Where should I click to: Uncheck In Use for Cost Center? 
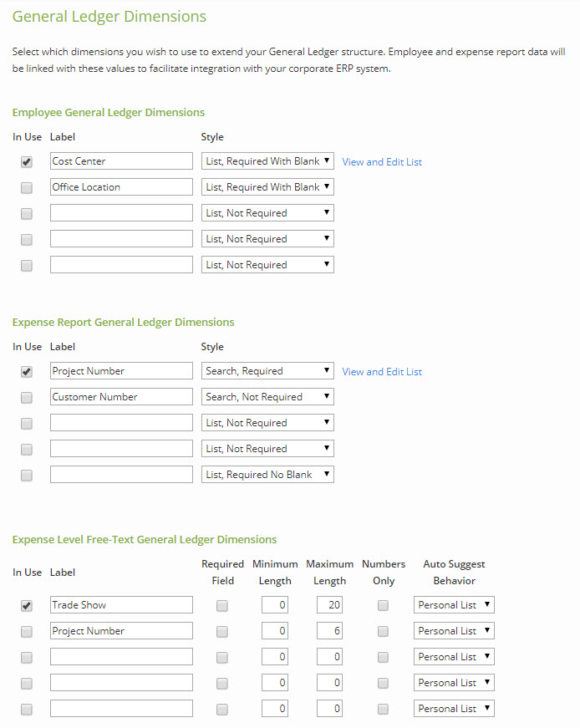[x=27, y=162]
